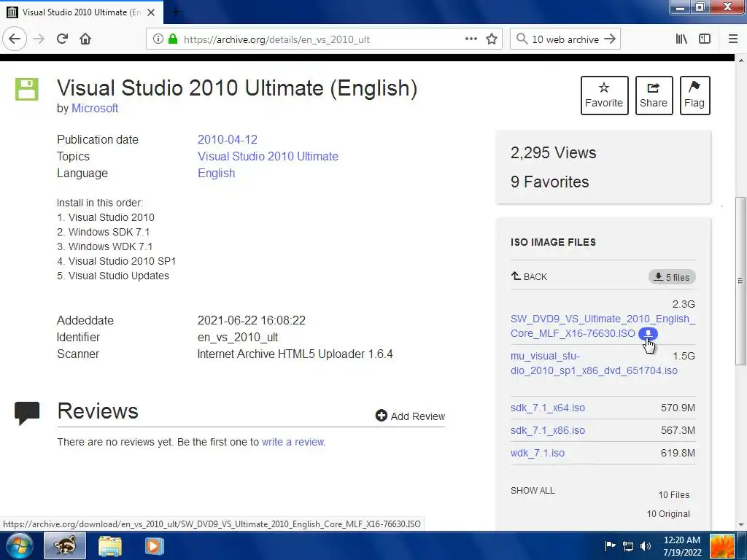Click BACK in the ISO image files list

529,276
